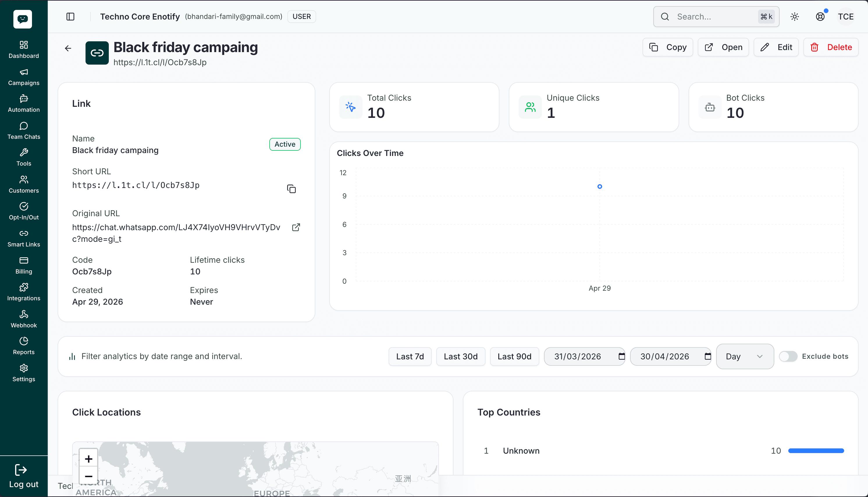868x497 pixels.
Task: Open the start date 31/03/2026 calendar picker
Action: point(621,356)
